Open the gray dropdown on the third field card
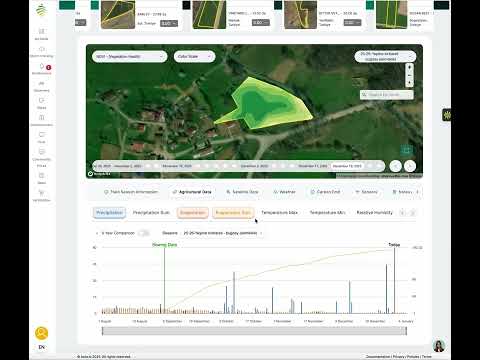Viewport: 480px width, 360px height. (261, 23)
